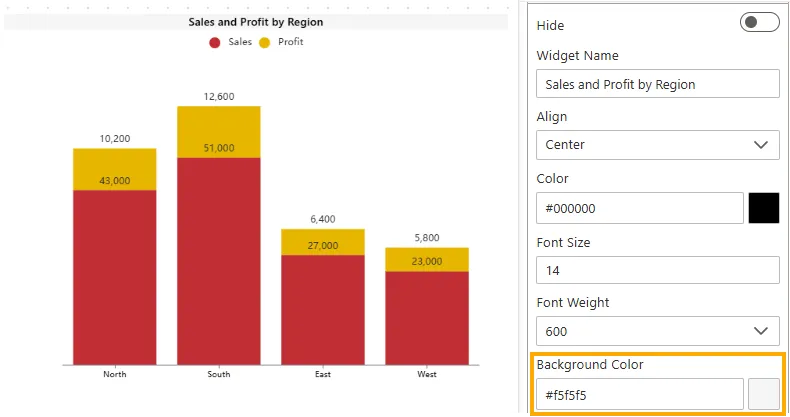This screenshot has height=417, width=790.
Task: Open the Align dropdown set to Center
Action: click(657, 145)
